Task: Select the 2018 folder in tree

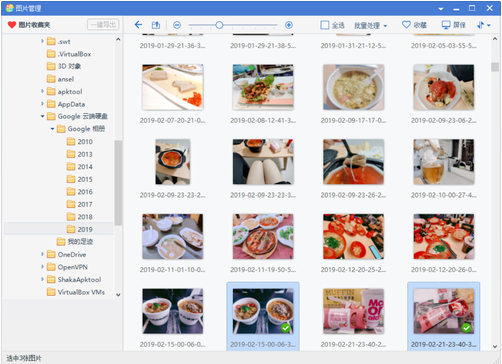Action: 80,217
